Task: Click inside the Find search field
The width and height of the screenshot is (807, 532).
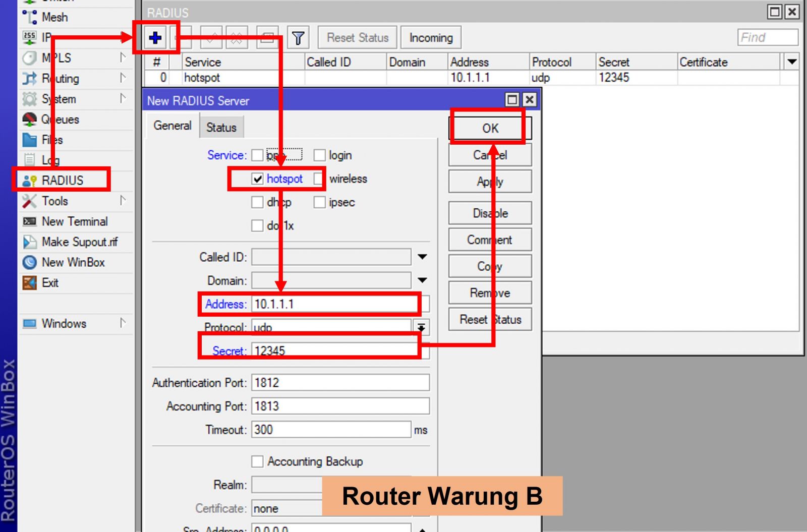Action: pos(768,37)
